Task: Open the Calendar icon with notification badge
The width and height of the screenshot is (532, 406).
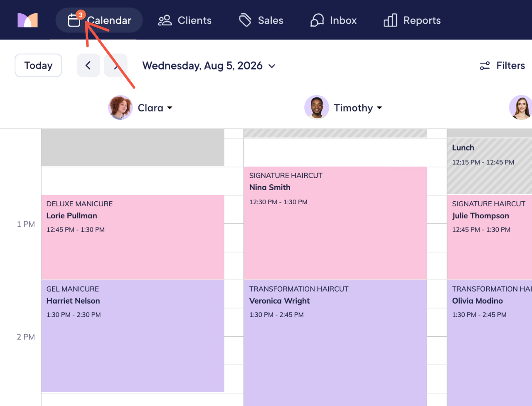Action: 75,20
